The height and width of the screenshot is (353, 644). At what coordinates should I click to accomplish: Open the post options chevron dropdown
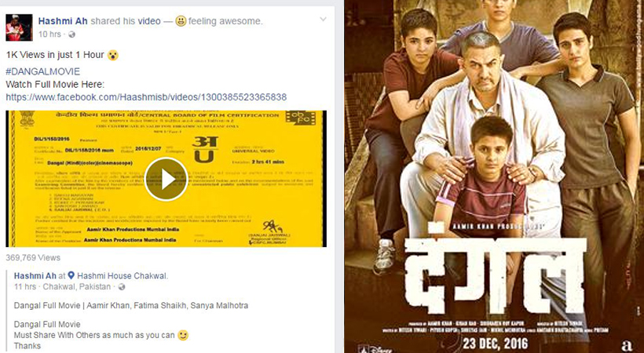324,20
